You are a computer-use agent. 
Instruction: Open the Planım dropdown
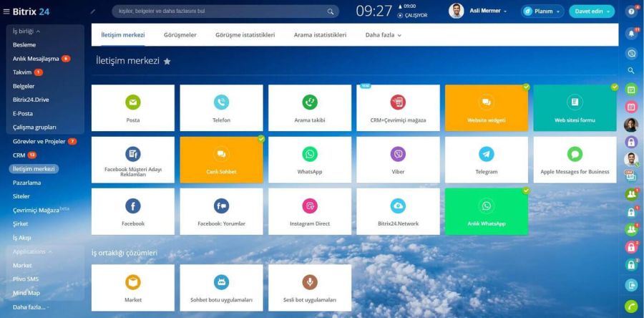coord(542,11)
